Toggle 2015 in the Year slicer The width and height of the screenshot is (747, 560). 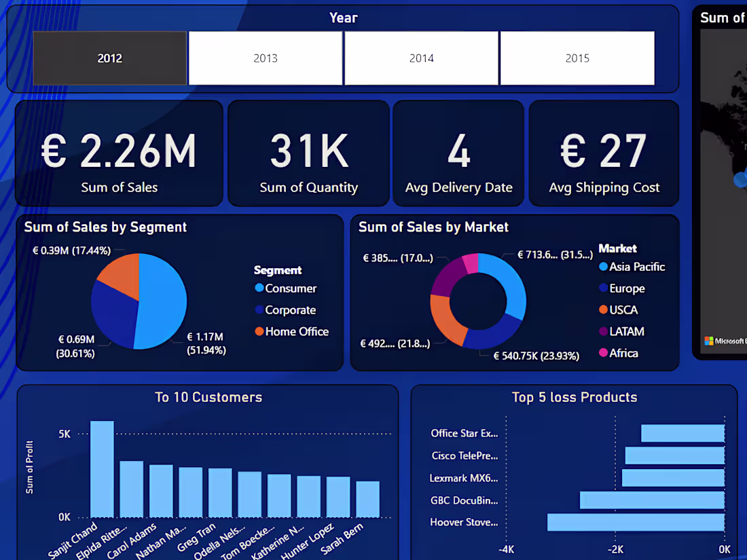pos(577,58)
